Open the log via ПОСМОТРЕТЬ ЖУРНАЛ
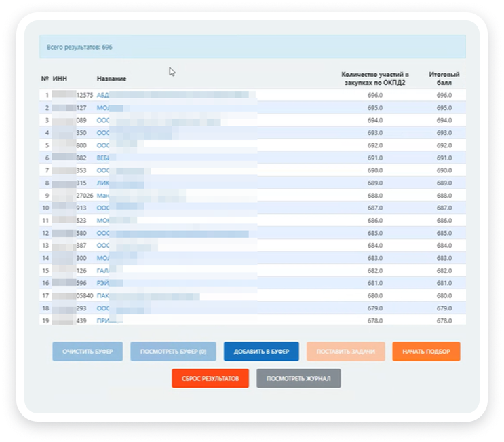This screenshot has height=442, width=504. (x=298, y=378)
